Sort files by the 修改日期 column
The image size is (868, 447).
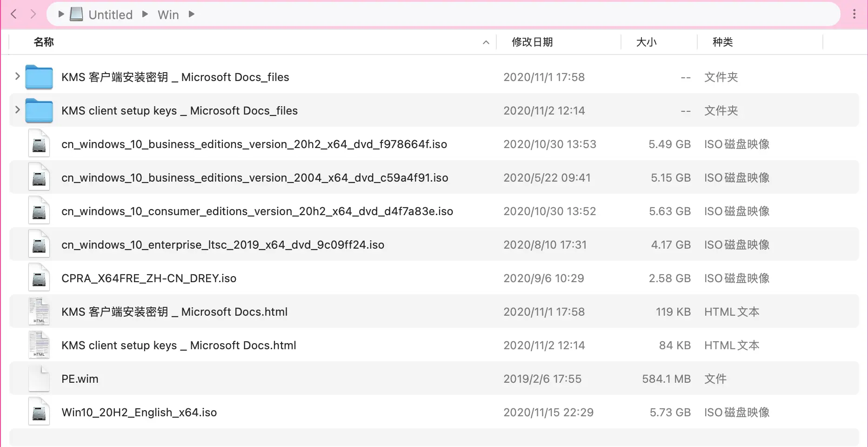click(532, 42)
